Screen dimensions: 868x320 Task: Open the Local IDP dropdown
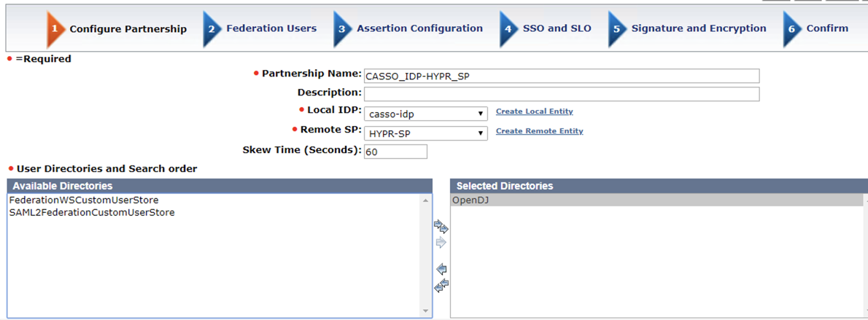point(426,114)
